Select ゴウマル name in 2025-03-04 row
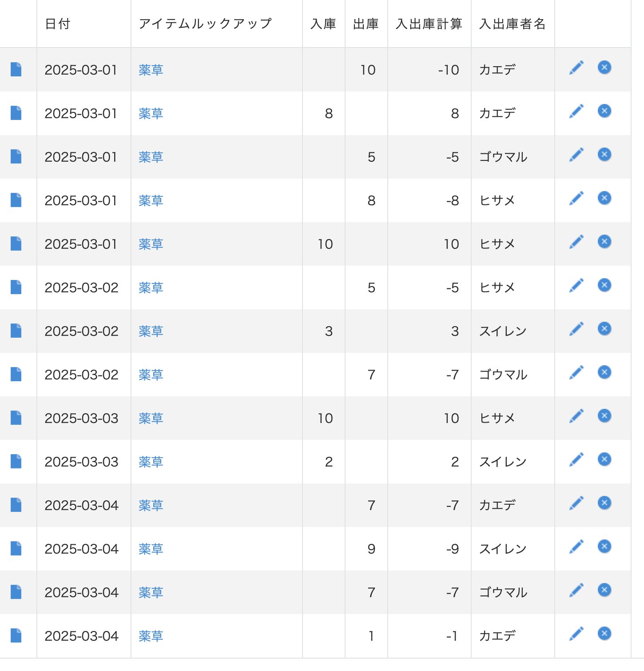Image resolution: width=644 pixels, height=671 pixels. click(503, 592)
